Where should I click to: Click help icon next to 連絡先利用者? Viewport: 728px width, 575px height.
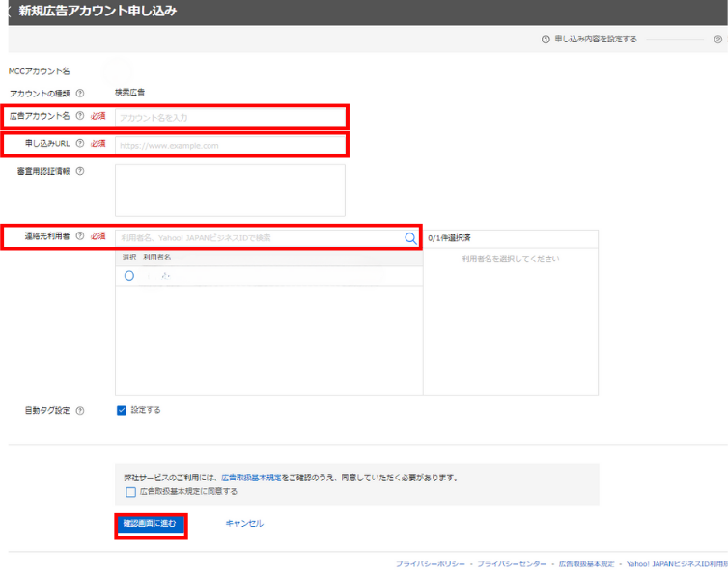tap(80, 236)
